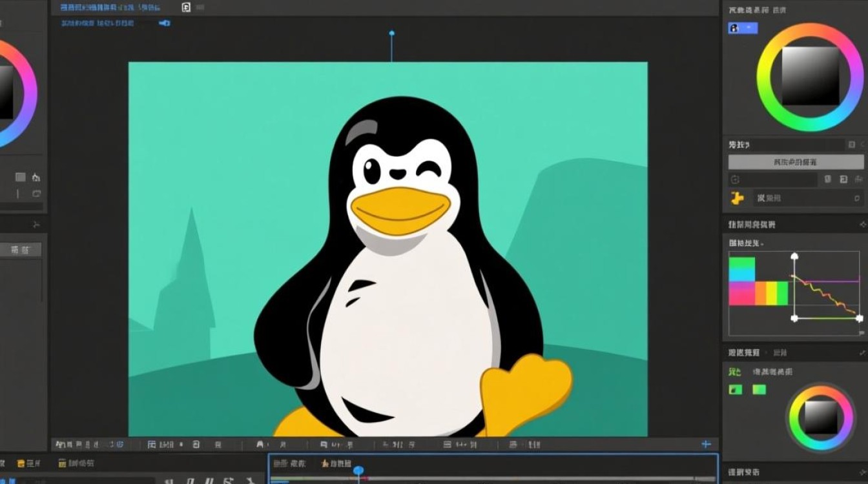Collapse the curves panel with its corner arrow
This screenshot has width=868, height=484.
point(863,224)
